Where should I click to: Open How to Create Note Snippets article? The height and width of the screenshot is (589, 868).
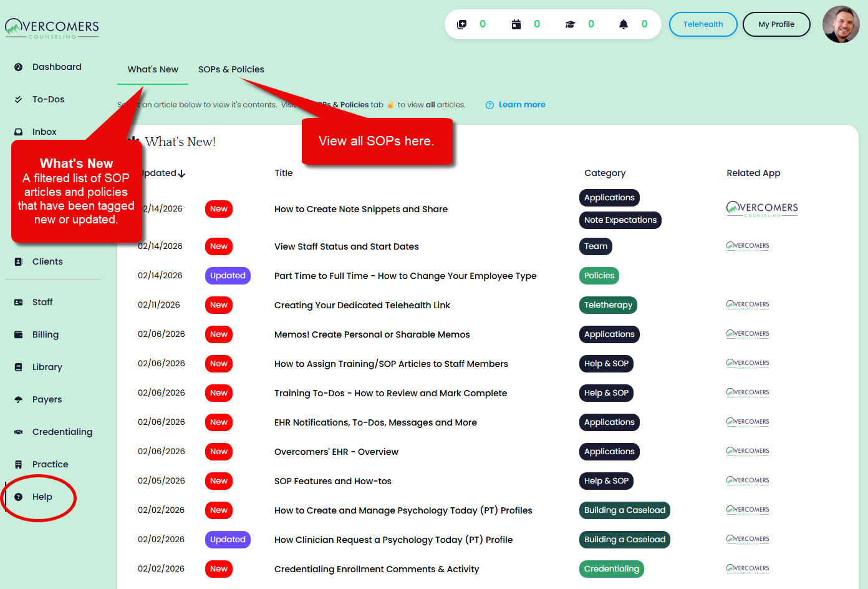click(361, 209)
